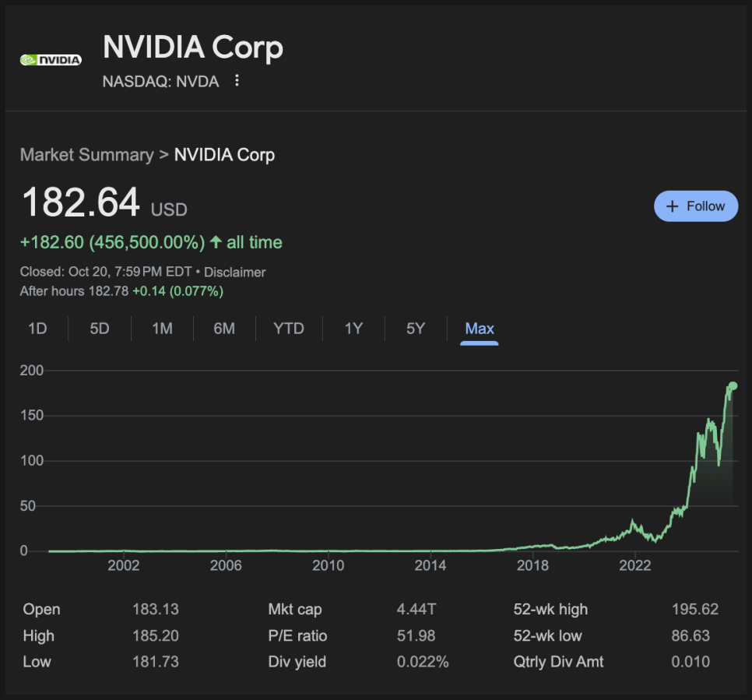Image resolution: width=752 pixels, height=700 pixels.
Task: Open the three-dot more options menu
Action: [237, 81]
